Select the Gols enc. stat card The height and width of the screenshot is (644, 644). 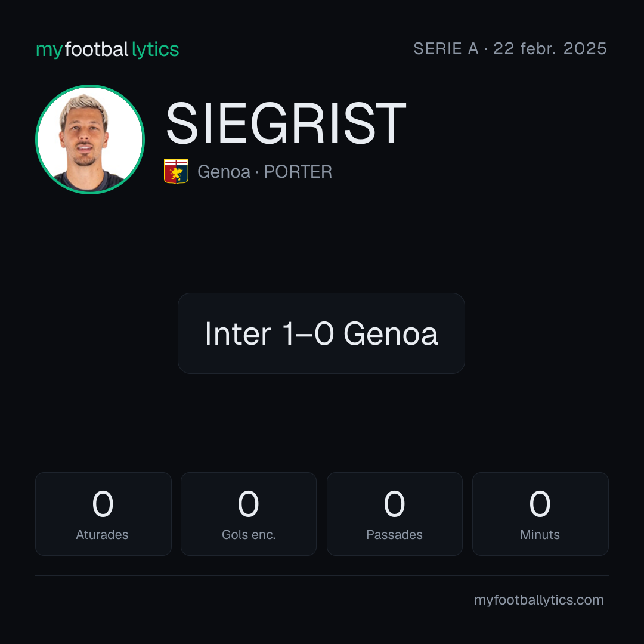coord(249,514)
